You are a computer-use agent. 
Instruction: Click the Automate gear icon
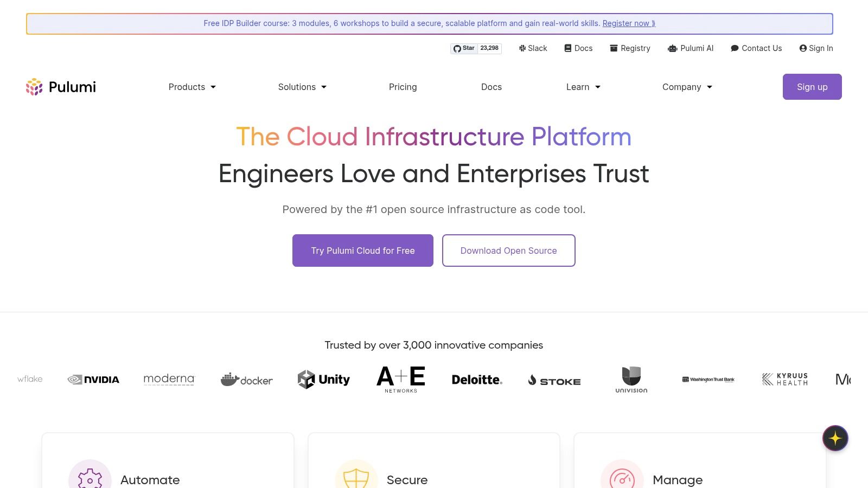click(x=90, y=479)
